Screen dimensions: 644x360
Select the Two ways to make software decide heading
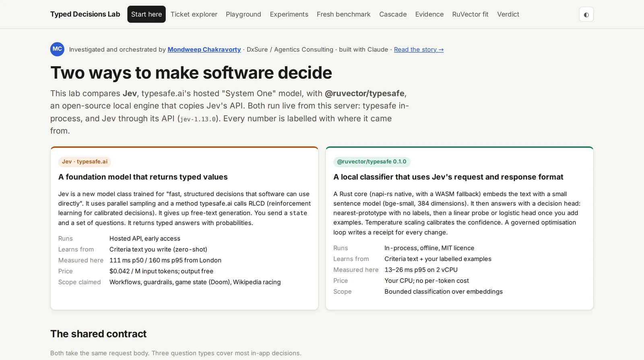click(191, 73)
